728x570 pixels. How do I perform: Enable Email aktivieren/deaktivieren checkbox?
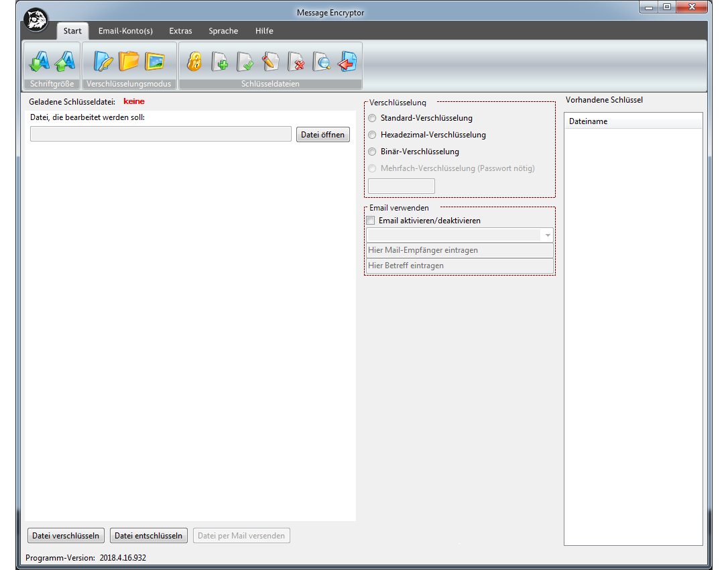tap(371, 220)
